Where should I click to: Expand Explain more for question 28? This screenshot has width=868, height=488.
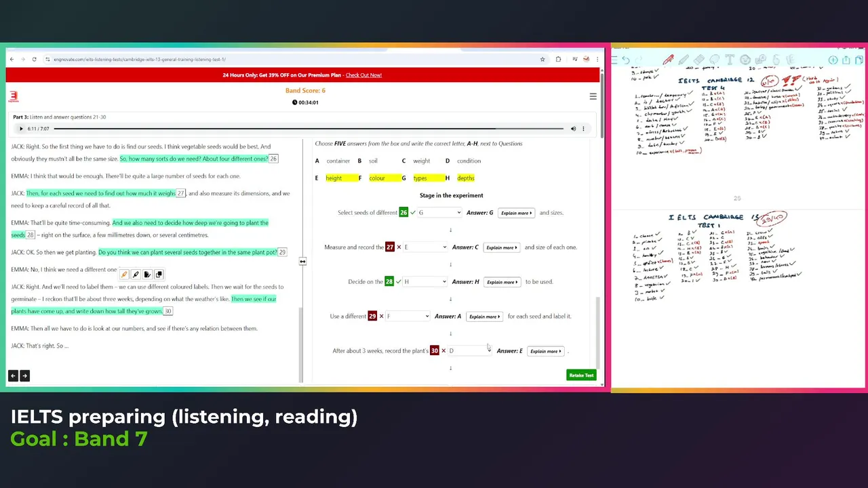(x=502, y=282)
